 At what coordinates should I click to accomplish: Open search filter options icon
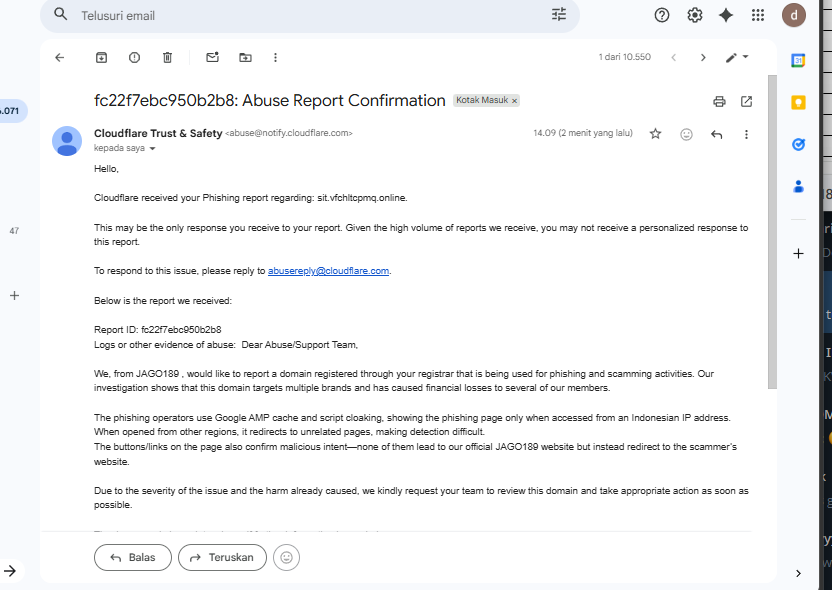pyautogui.click(x=559, y=14)
